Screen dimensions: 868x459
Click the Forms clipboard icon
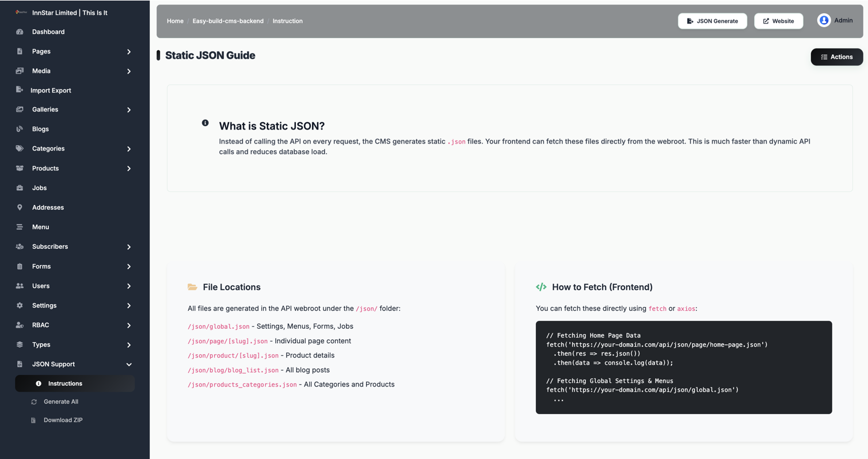point(20,266)
